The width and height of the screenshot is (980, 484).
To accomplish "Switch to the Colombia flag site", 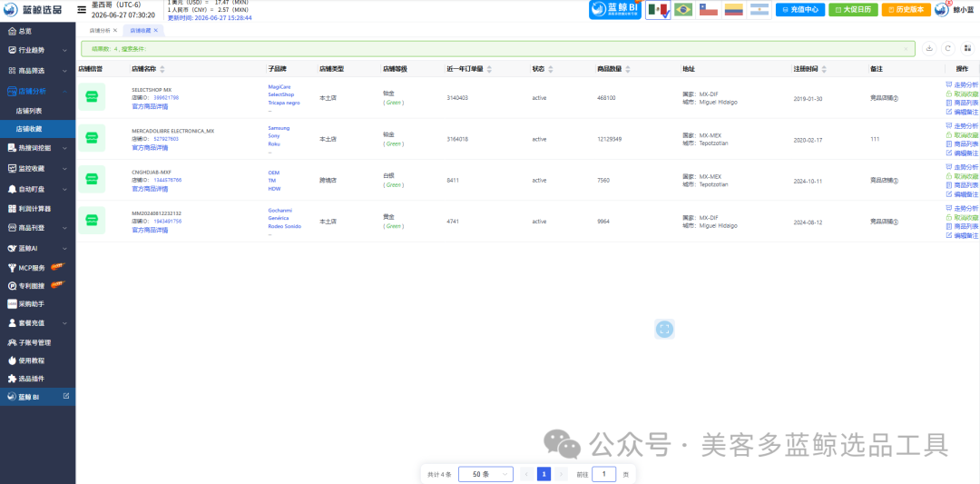I will tap(733, 9).
